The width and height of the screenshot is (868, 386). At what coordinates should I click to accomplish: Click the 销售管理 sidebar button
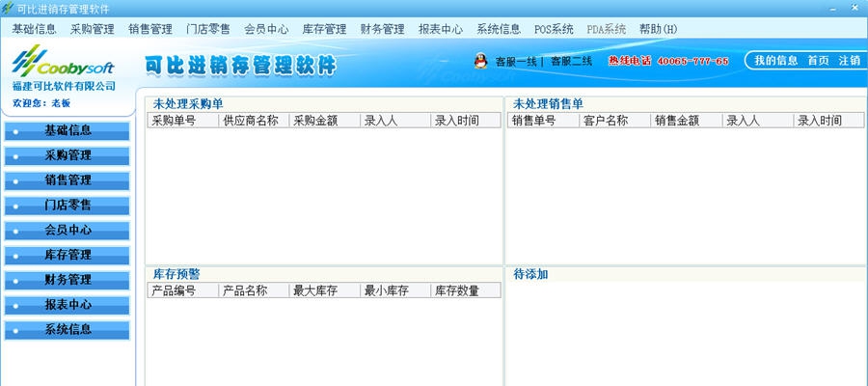(x=67, y=181)
